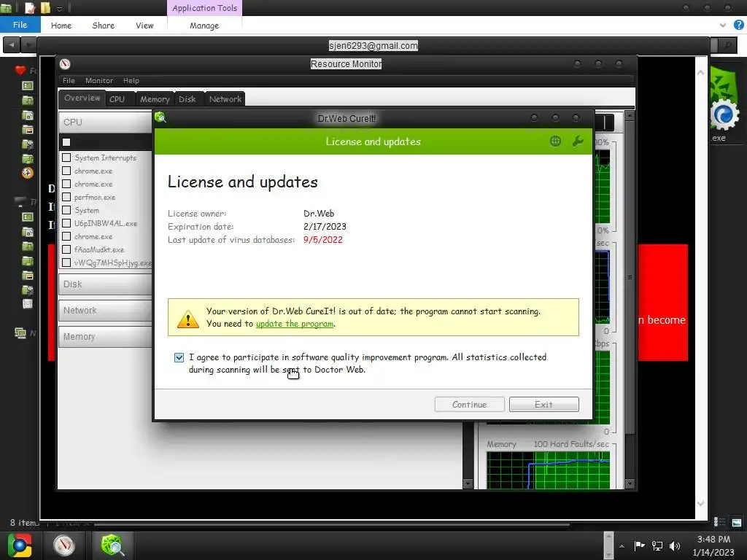Select the .exe file icon in Explorer

tap(724, 104)
